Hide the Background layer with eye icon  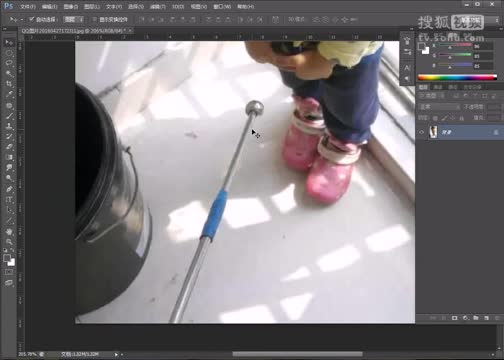pos(422,132)
